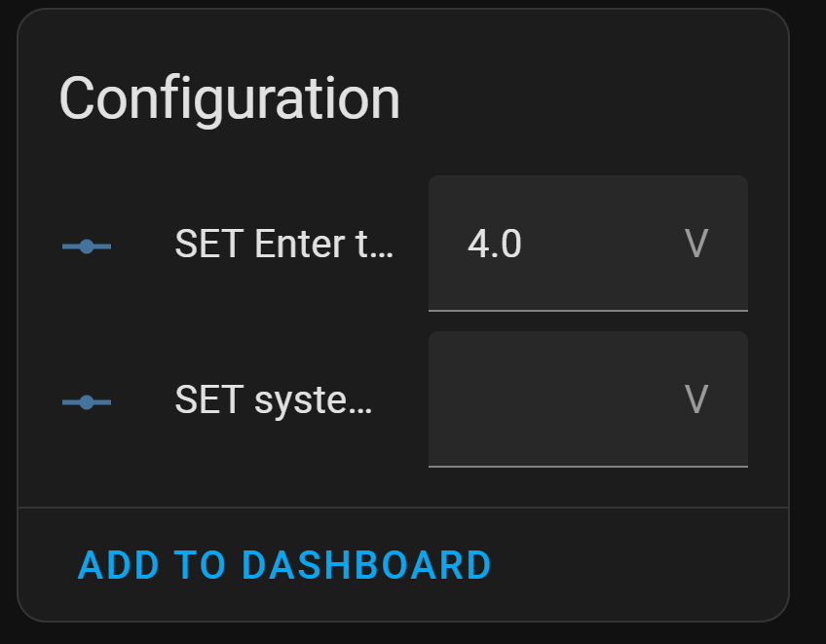Click the slider icon beside SET syste…
The height and width of the screenshot is (644, 826).
tap(87, 401)
